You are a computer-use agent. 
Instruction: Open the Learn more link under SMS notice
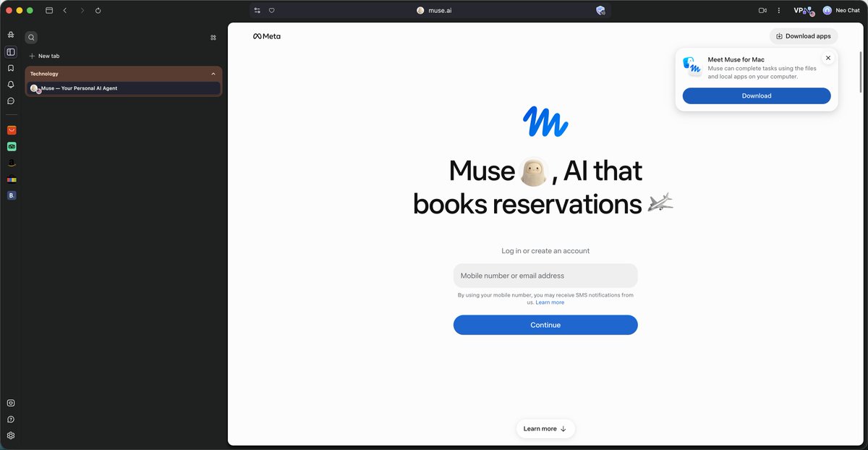(x=550, y=302)
